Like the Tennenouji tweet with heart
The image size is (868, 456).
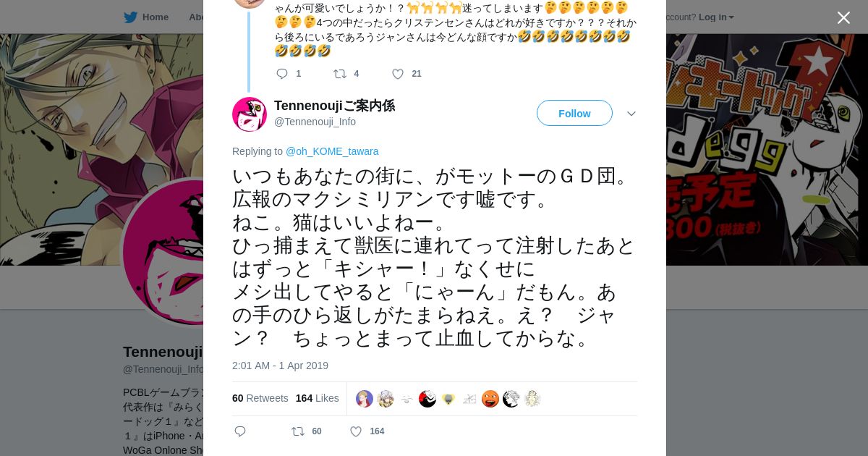[x=356, y=431]
